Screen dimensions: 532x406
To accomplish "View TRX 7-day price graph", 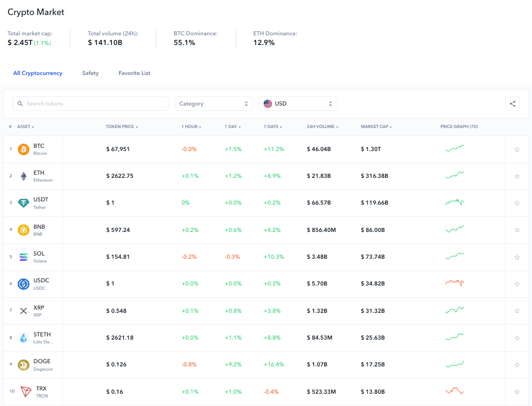I will pos(455,391).
